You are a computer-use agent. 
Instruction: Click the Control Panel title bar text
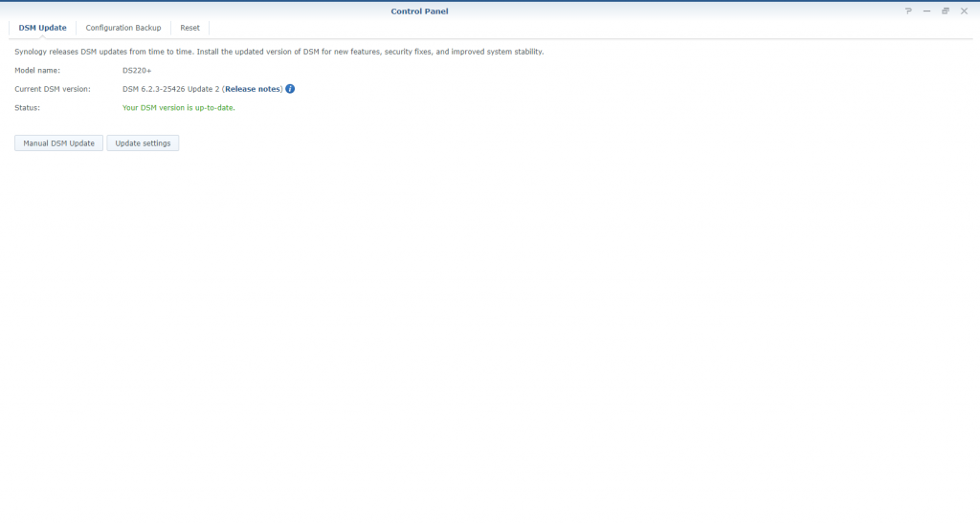coord(419,11)
